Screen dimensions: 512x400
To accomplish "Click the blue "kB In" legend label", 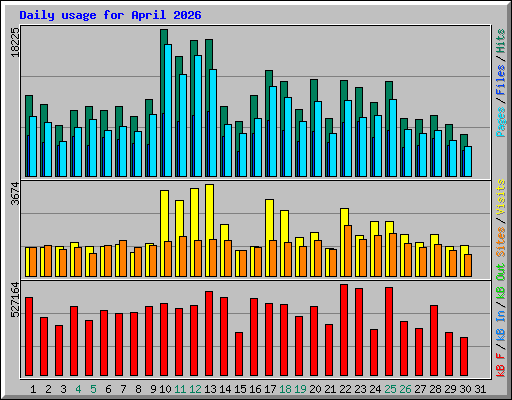I will coord(500,326).
